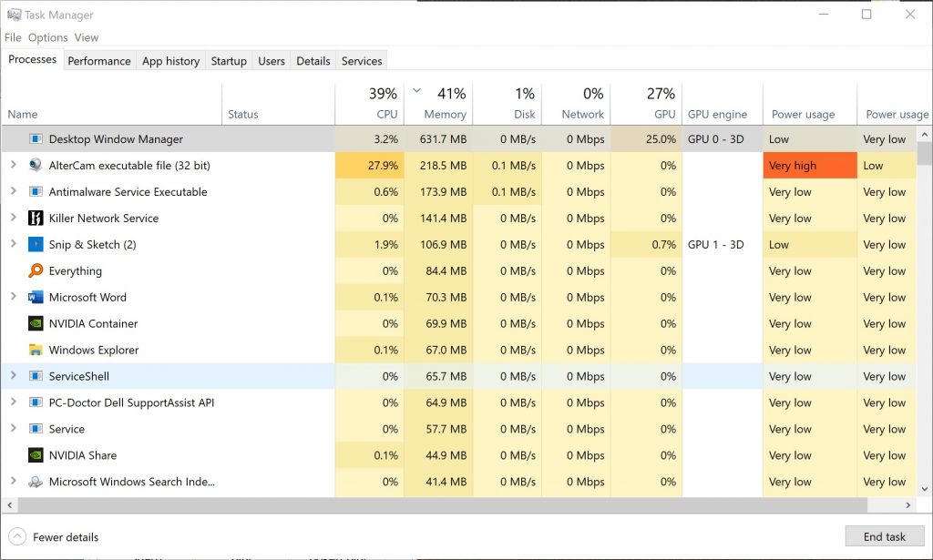Screen dimensions: 933x560
Task: Sort by the GPU column header
Action: point(646,104)
